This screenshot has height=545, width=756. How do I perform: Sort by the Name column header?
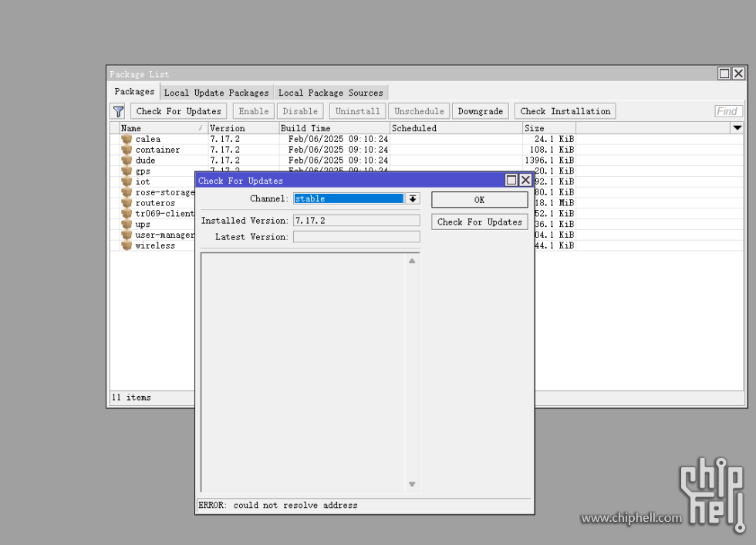164,128
